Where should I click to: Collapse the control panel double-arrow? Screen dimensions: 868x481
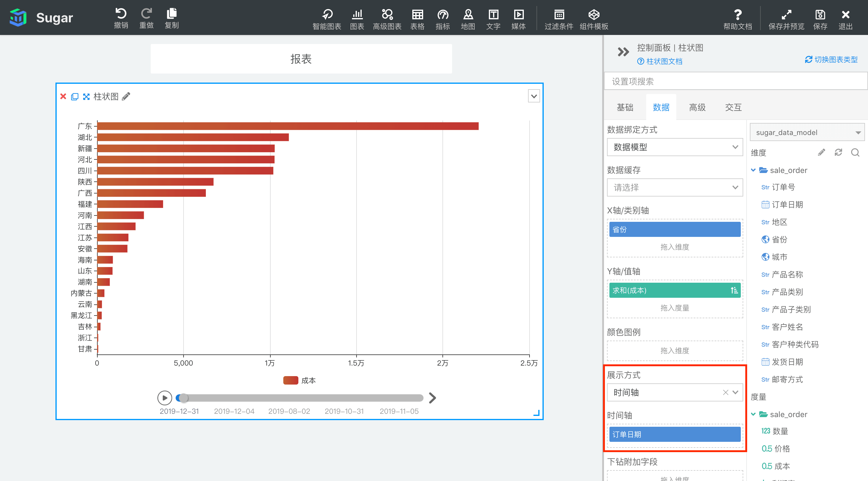click(623, 52)
